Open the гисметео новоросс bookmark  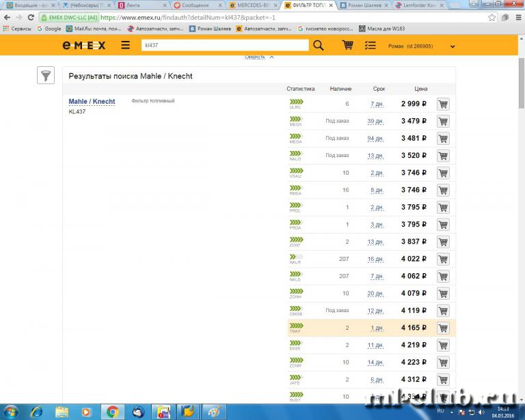pos(325,29)
